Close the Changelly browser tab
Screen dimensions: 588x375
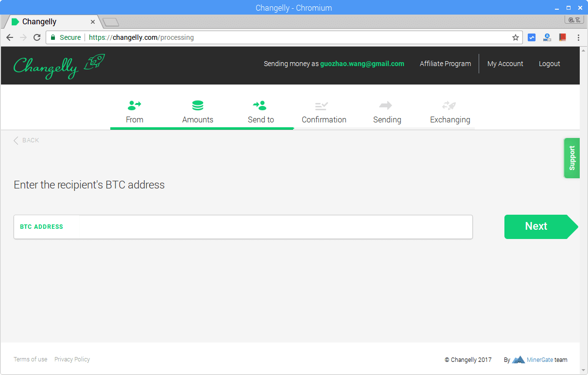pos(93,22)
